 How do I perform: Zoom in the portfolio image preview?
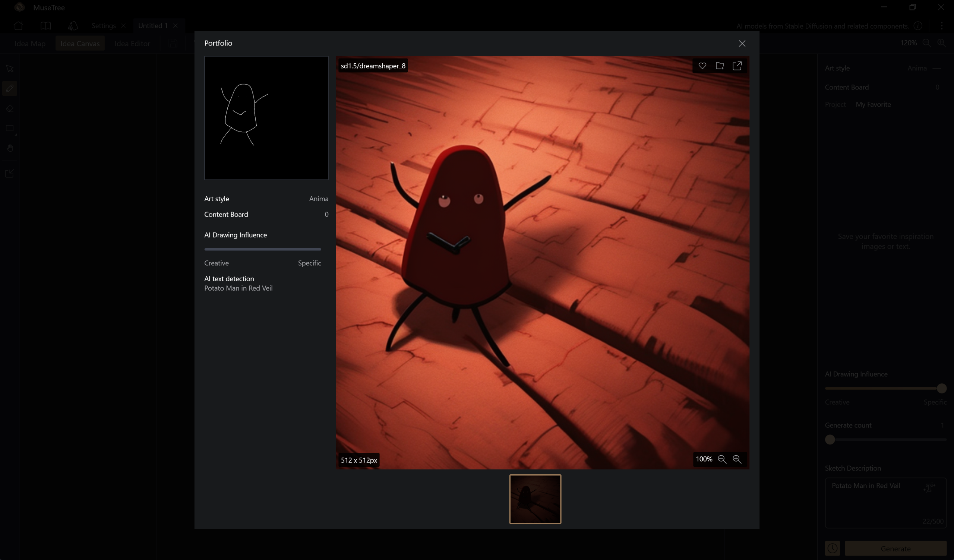[737, 459]
